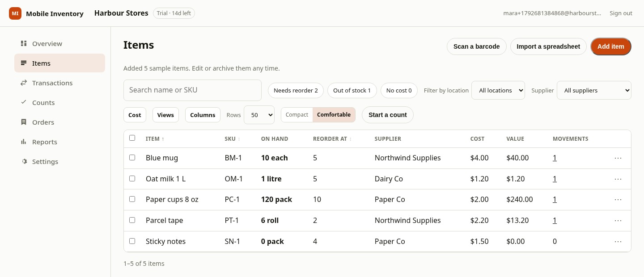644x277 pixels.
Task: Click the MI app logo icon
Action: point(15,13)
